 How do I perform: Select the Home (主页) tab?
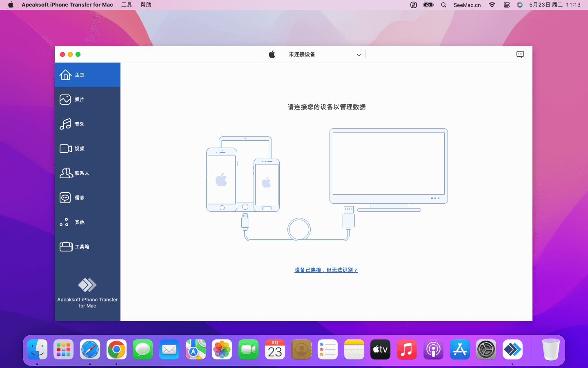click(79, 75)
